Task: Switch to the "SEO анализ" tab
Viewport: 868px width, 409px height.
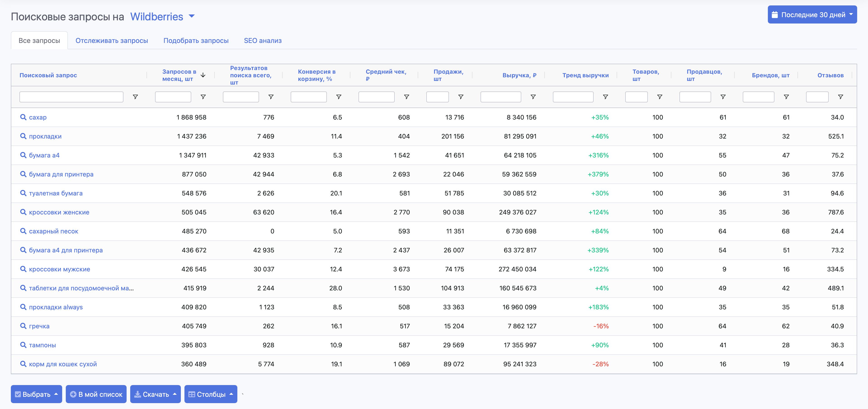Action: [263, 40]
